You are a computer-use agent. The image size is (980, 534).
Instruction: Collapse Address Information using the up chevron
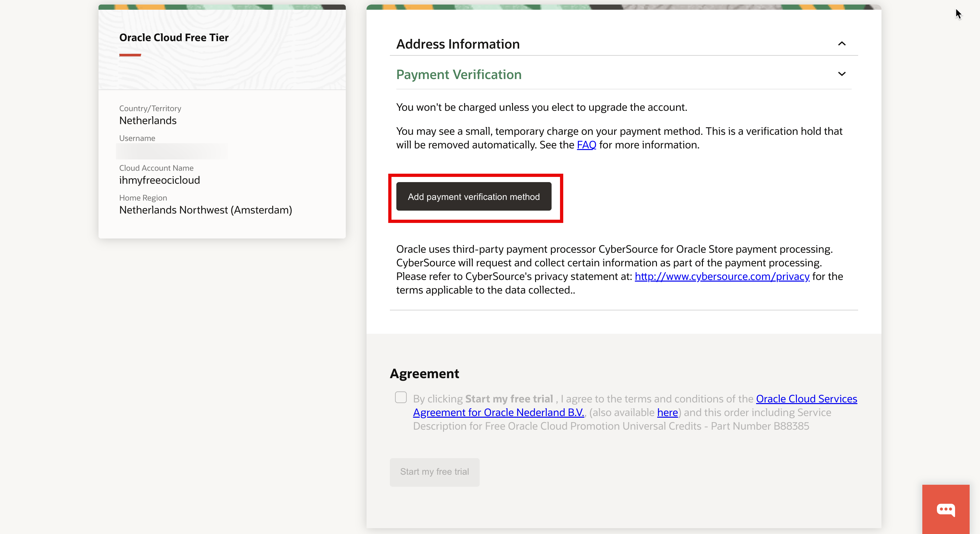pos(842,44)
